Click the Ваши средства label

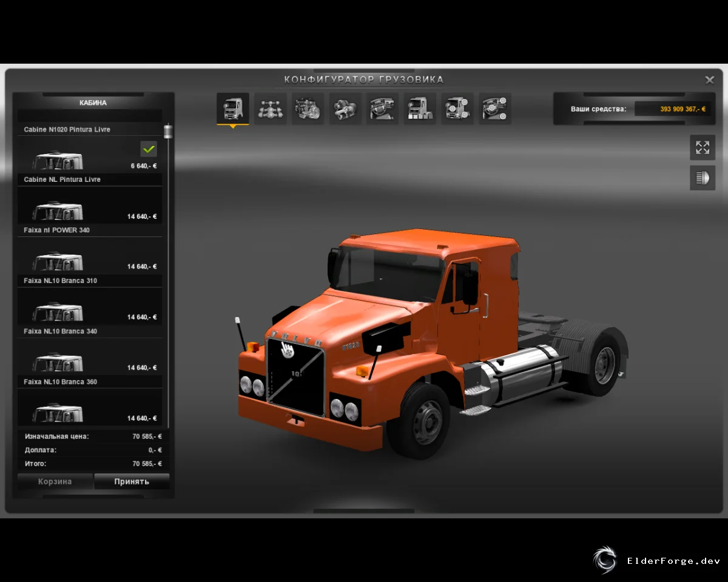598,109
